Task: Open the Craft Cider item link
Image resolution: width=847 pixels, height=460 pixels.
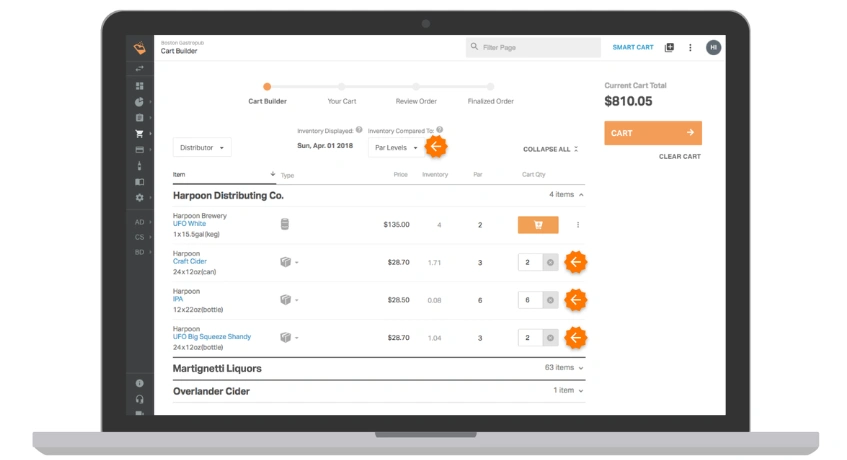Action: point(190,261)
